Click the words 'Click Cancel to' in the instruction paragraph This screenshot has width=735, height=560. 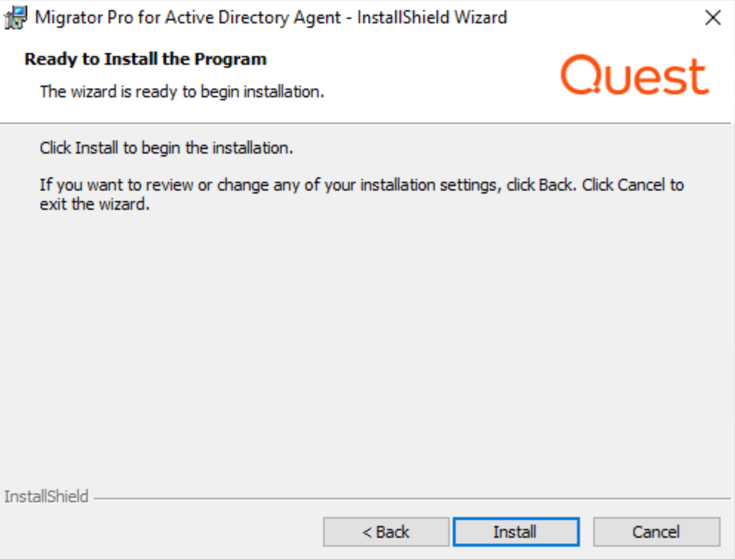[633, 185]
